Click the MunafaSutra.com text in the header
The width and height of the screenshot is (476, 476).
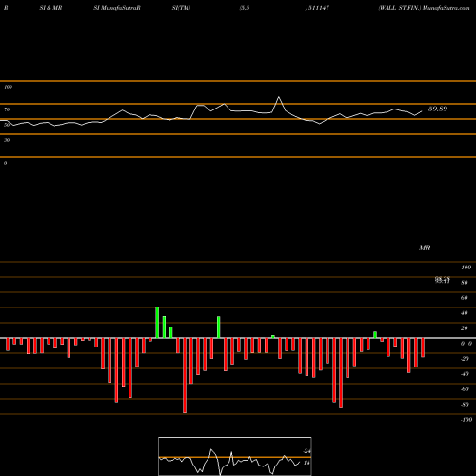(x=446, y=8)
